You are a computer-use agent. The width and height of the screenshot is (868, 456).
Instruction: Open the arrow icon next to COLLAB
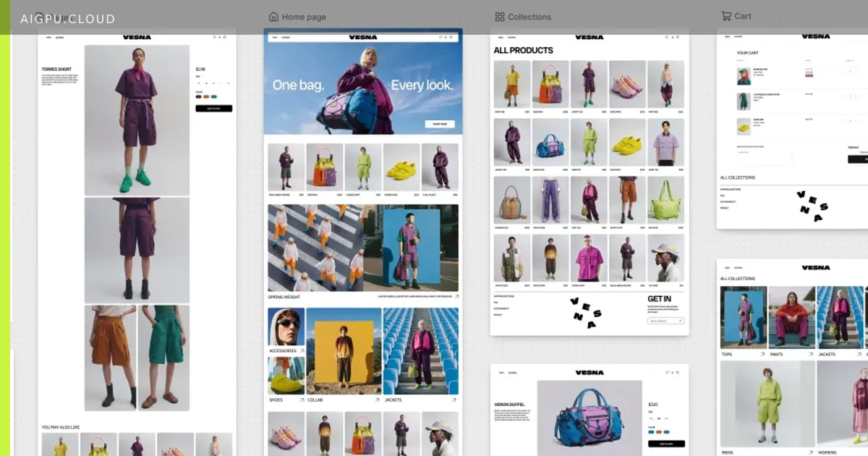point(377,400)
